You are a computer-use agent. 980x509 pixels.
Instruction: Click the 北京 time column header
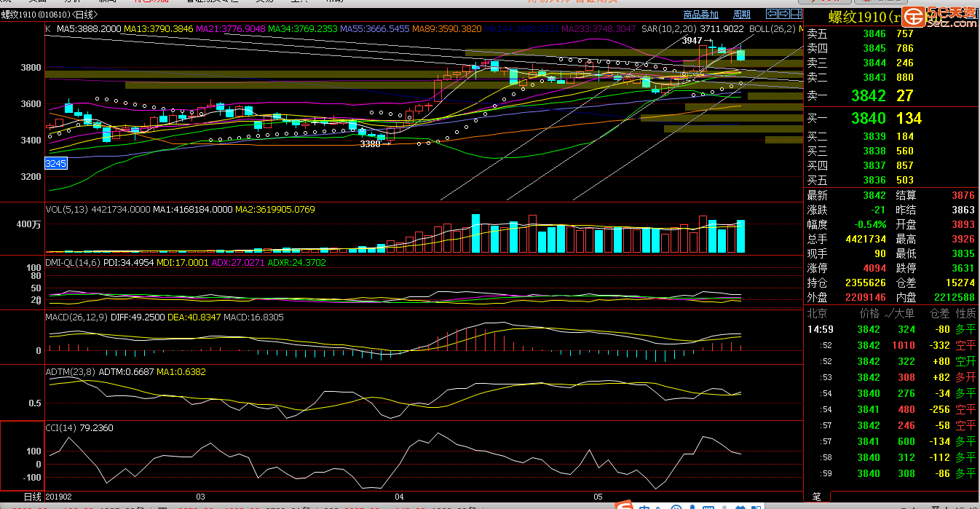pyautogui.click(x=817, y=313)
